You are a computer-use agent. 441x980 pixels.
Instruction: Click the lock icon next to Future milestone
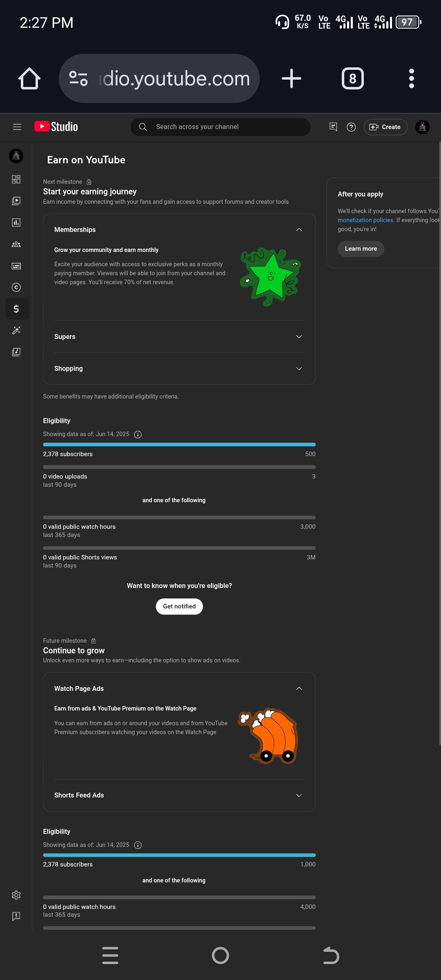tap(94, 641)
